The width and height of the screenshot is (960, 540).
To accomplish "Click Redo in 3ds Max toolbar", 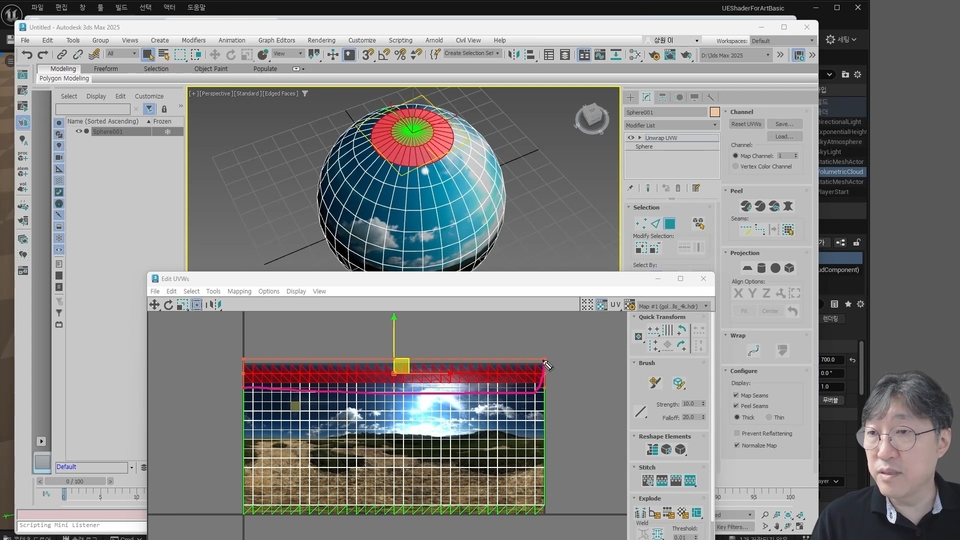I will coord(42,55).
